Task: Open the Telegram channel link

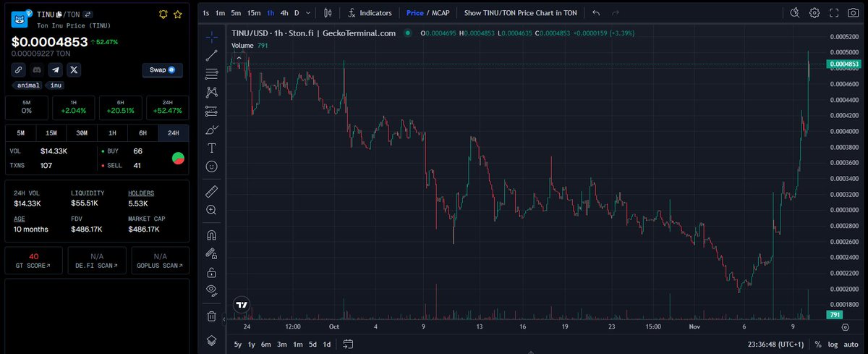Action: click(x=56, y=70)
